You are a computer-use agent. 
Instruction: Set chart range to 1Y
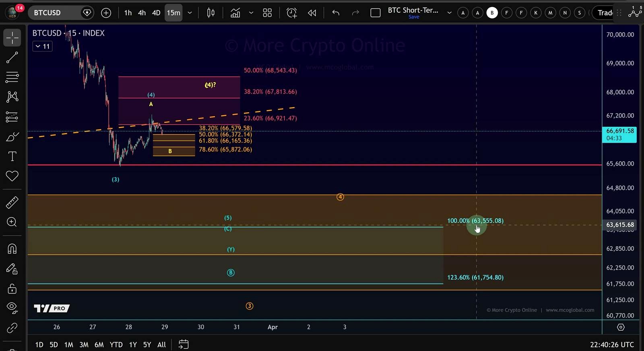click(133, 345)
